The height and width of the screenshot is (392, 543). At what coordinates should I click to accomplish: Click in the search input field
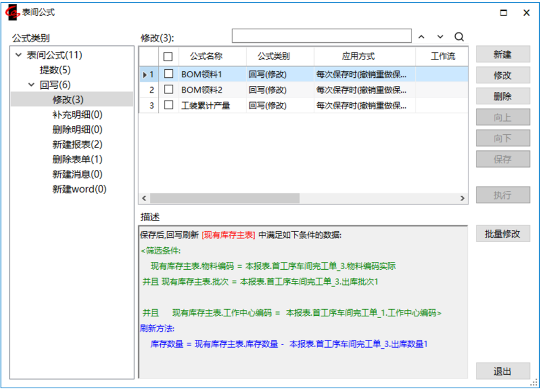tap(322, 36)
